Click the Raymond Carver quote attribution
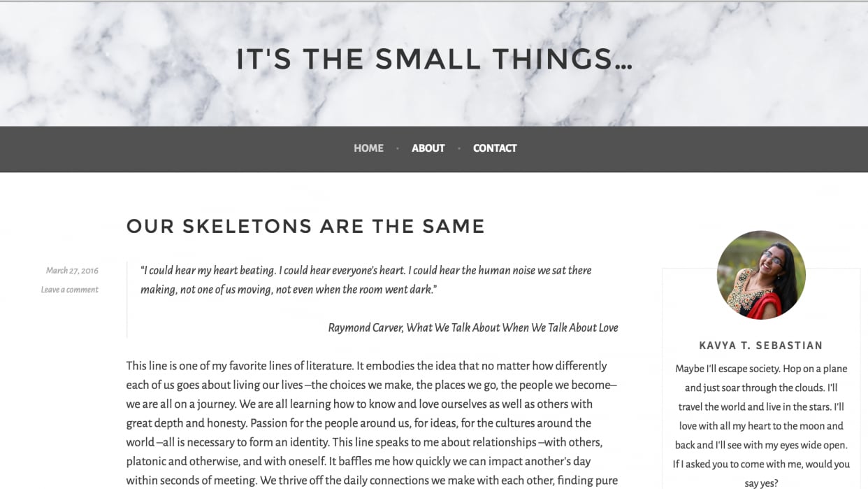Viewport: 868px width, 489px height. 473,327
